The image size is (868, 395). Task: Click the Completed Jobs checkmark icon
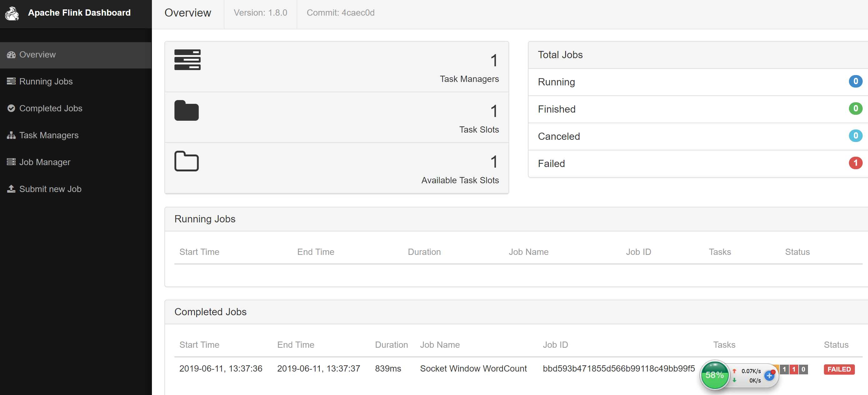pos(11,108)
